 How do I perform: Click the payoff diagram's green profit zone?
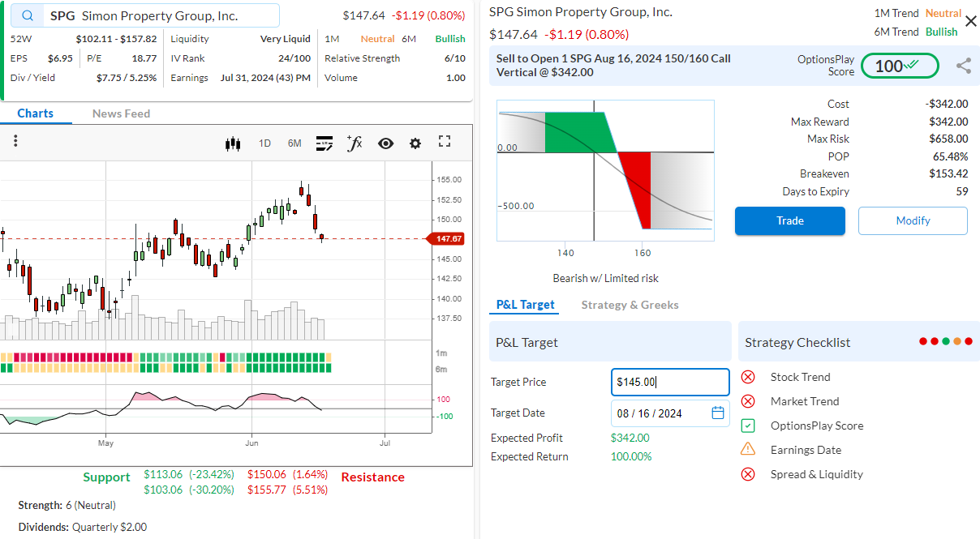coord(580,132)
